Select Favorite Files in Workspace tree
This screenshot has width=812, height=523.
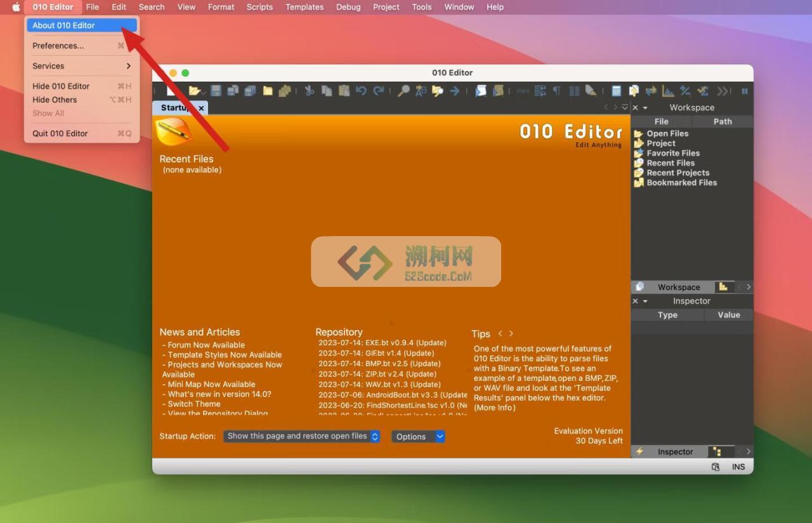673,153
